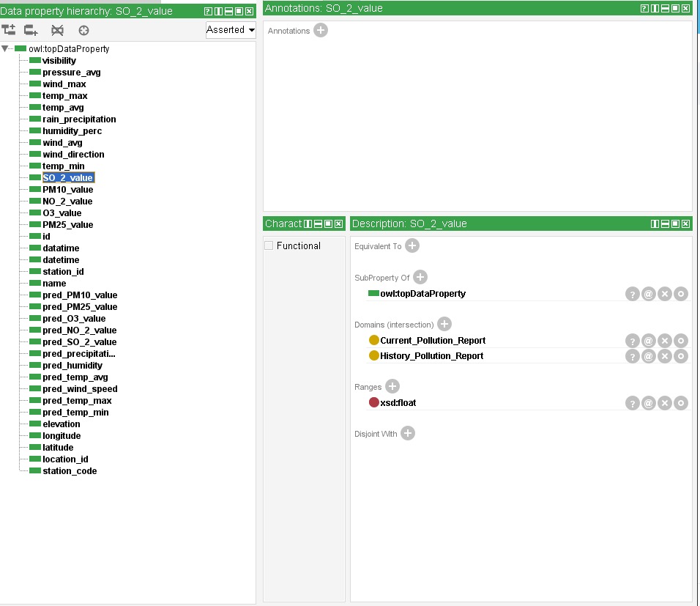
Task: Select PM10_value data property
Action: [x=68, y=190]
